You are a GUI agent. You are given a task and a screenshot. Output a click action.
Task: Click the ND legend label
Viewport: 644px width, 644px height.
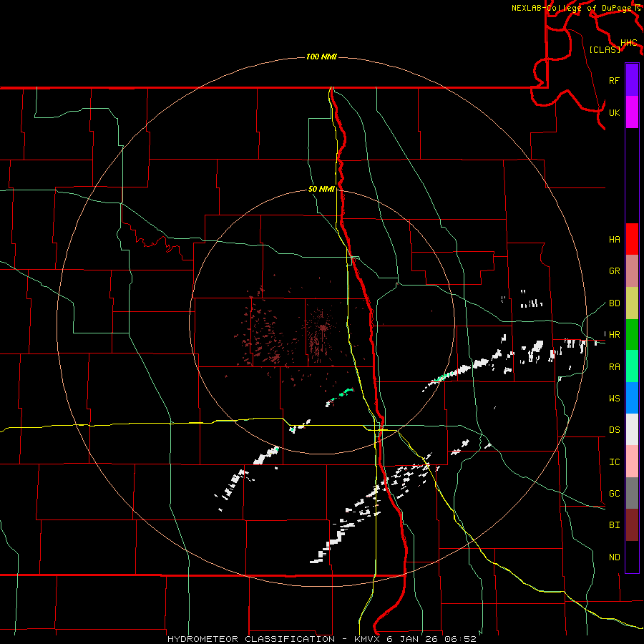(614, 557)
